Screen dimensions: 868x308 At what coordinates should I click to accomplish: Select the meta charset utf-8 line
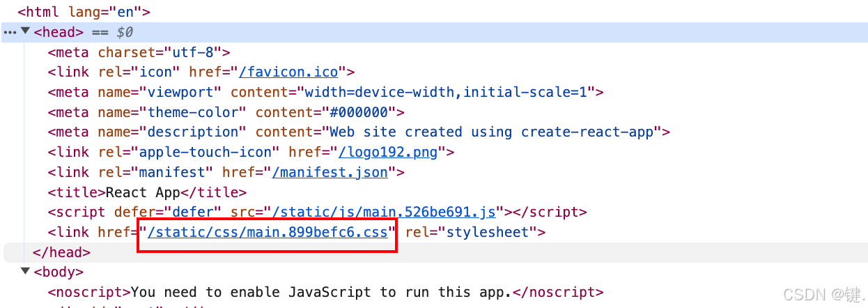pos(139,52)
